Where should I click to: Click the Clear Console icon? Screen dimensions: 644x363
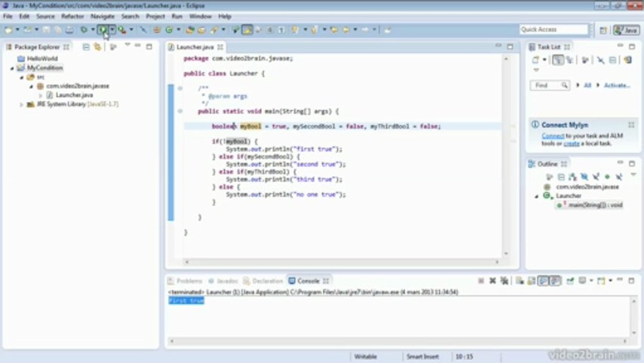click(x=519, y=281)
